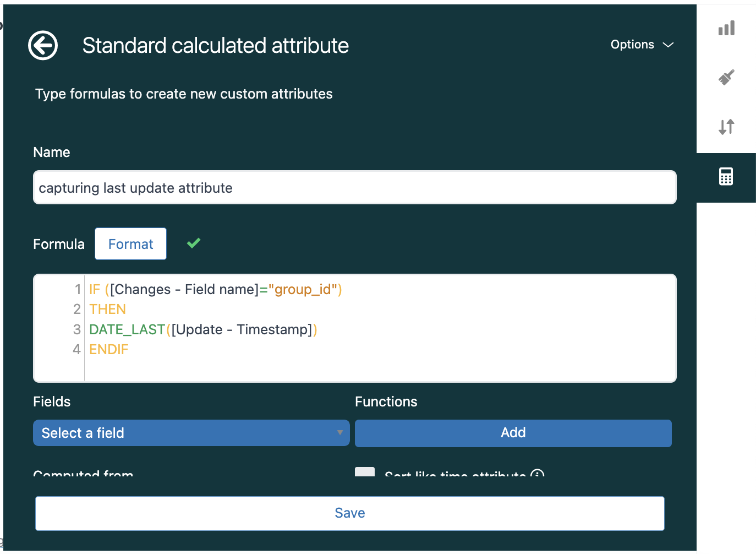This screenshot has height=554, width=756.
Task: Click the THEN keyword on line 2
Action: (108, 309)
